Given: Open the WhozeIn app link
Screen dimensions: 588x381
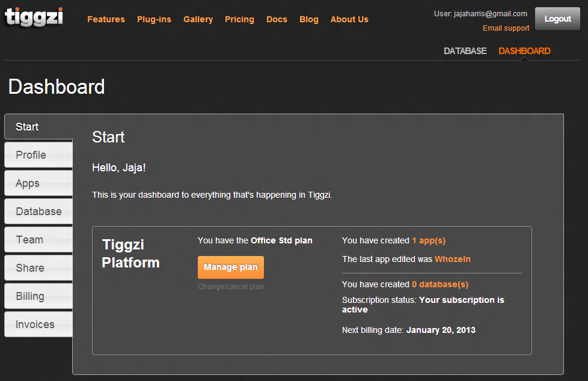Looking at the screenshot, I should 453,259.
